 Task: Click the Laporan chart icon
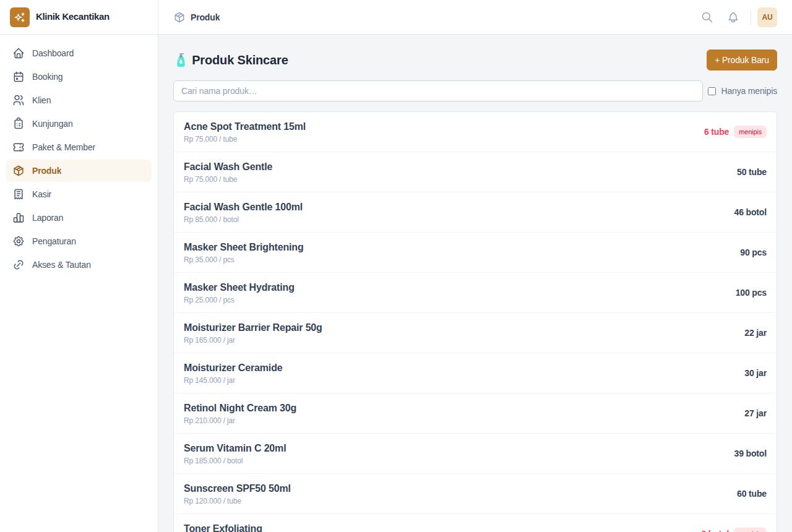tap(19, 218)
